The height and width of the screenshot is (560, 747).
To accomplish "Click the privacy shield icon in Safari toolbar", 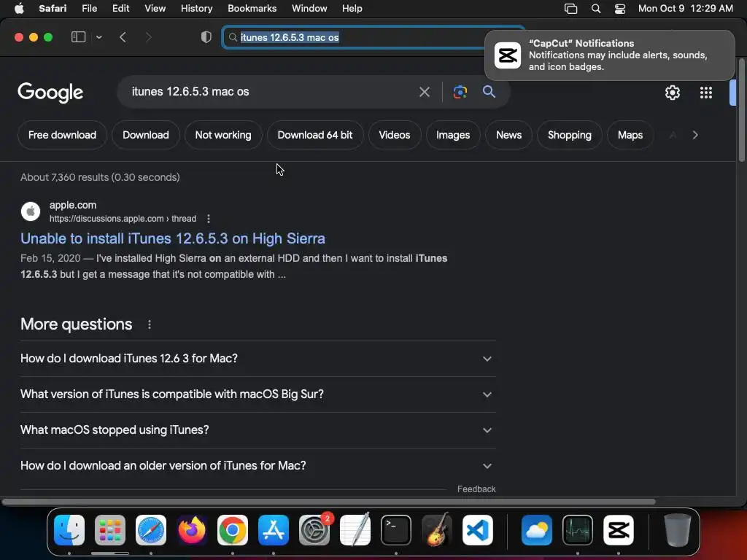I will [x=206, y=37].
